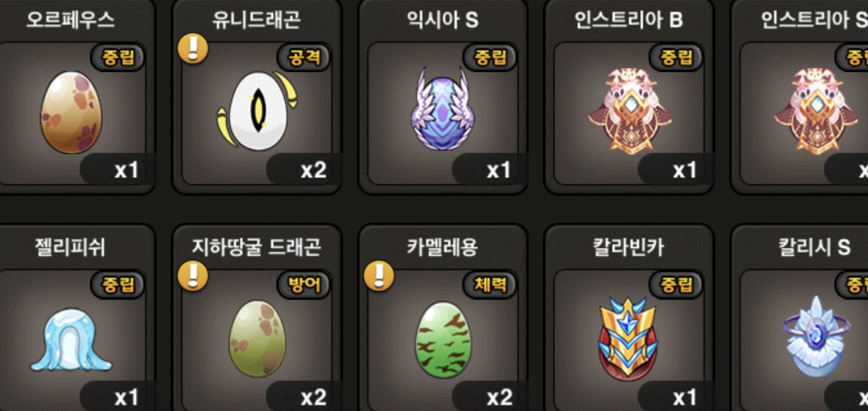868x411 pixels.
Task: Click the 중립 tag on 오르페우스
Action: tap(118, 57)
